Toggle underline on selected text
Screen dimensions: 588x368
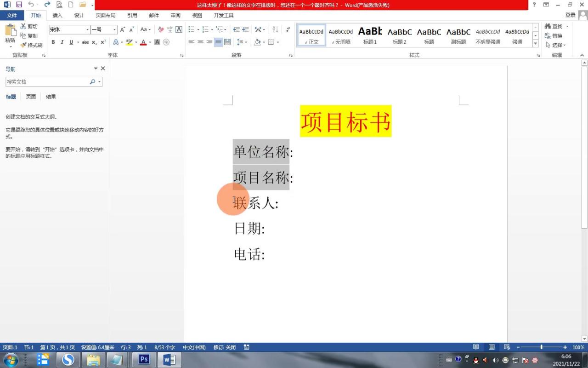point(71,42)
